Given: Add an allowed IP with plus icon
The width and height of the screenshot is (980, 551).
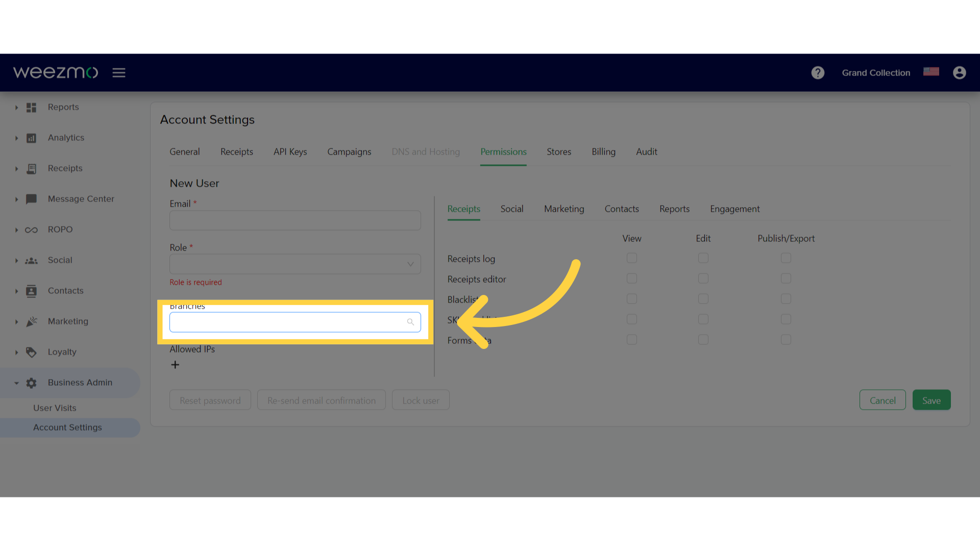Looking at the screenshot, I should tap(175, 365).
